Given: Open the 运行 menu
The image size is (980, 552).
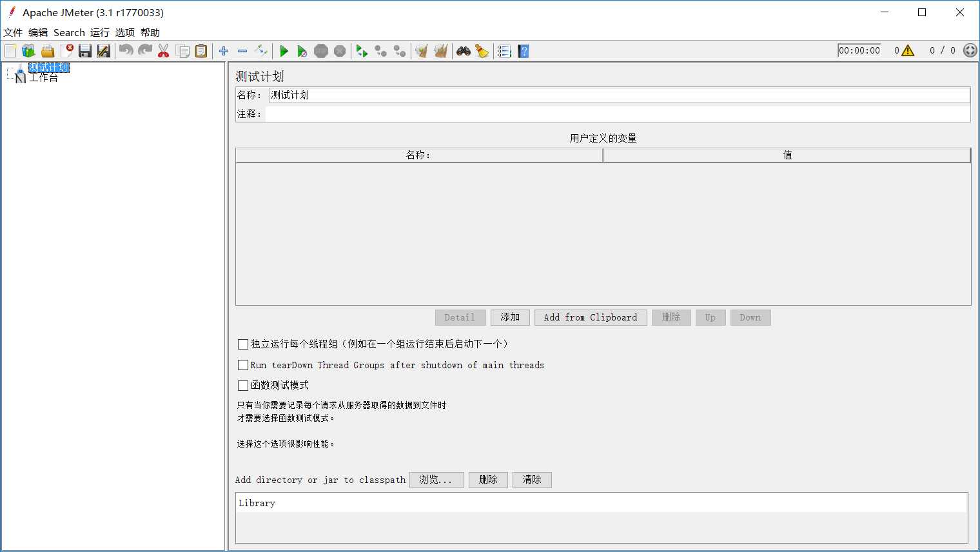Looking at the screenshot, I should pos(100,32).
